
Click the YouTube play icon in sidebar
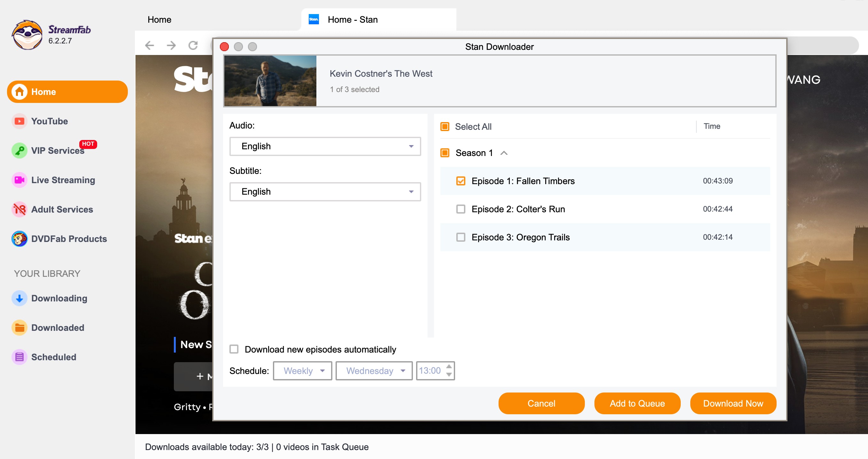coord(19,121)
